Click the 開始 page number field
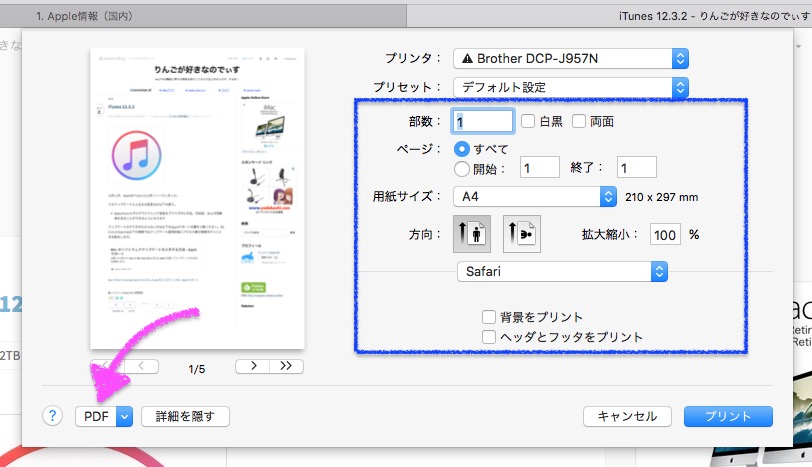 pos(540,168)
